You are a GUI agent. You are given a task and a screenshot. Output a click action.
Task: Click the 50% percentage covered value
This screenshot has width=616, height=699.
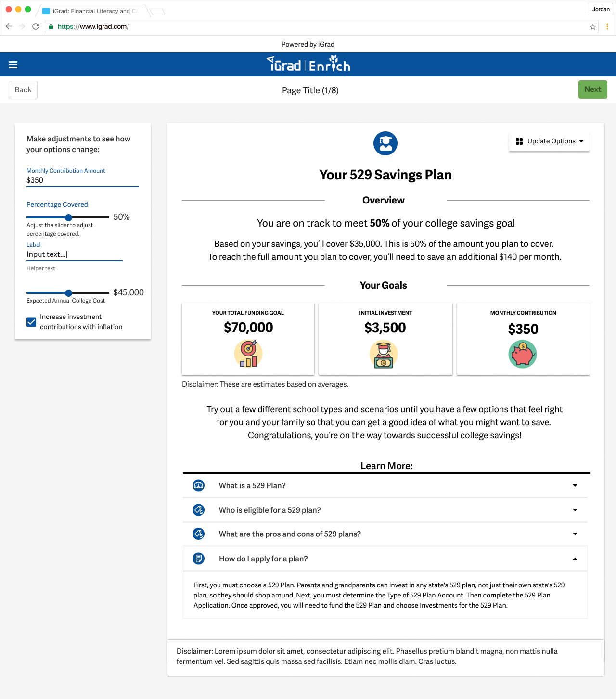[x=122, y=217]
